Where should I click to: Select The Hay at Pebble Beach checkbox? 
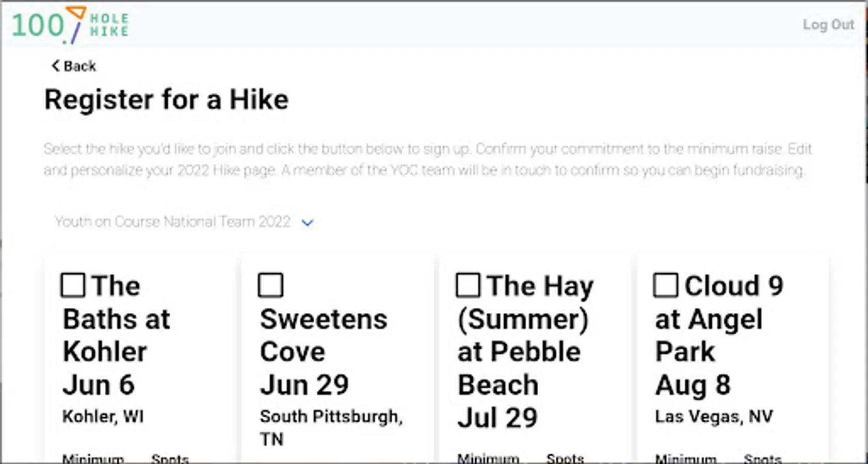click(468, 285)
